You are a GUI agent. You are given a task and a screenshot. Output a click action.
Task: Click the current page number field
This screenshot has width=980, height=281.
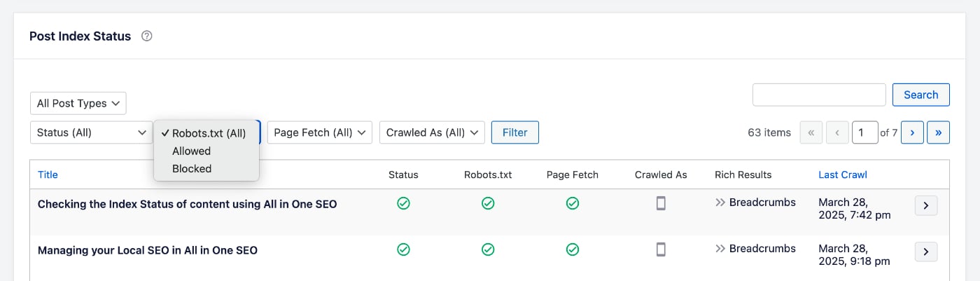pyautogui.click(x=865, y=132)
